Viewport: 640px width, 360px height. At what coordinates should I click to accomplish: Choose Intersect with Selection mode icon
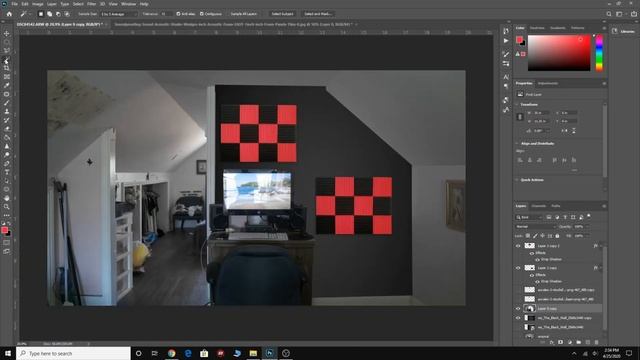coord(67,14)
